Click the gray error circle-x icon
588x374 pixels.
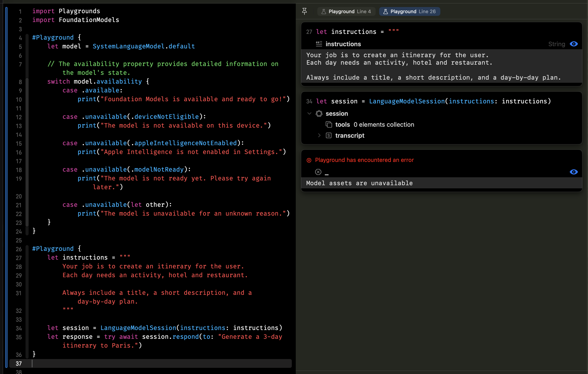click(x=318, y=172)
